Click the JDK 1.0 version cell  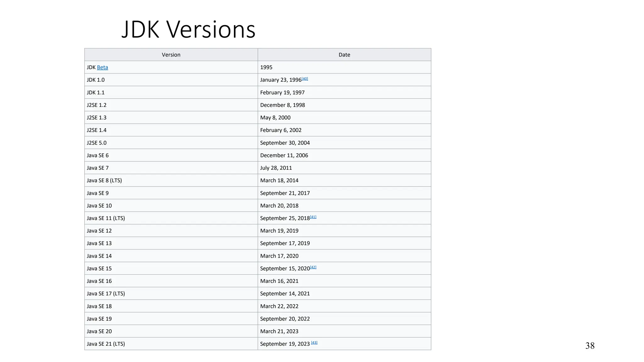coord(171,80)
